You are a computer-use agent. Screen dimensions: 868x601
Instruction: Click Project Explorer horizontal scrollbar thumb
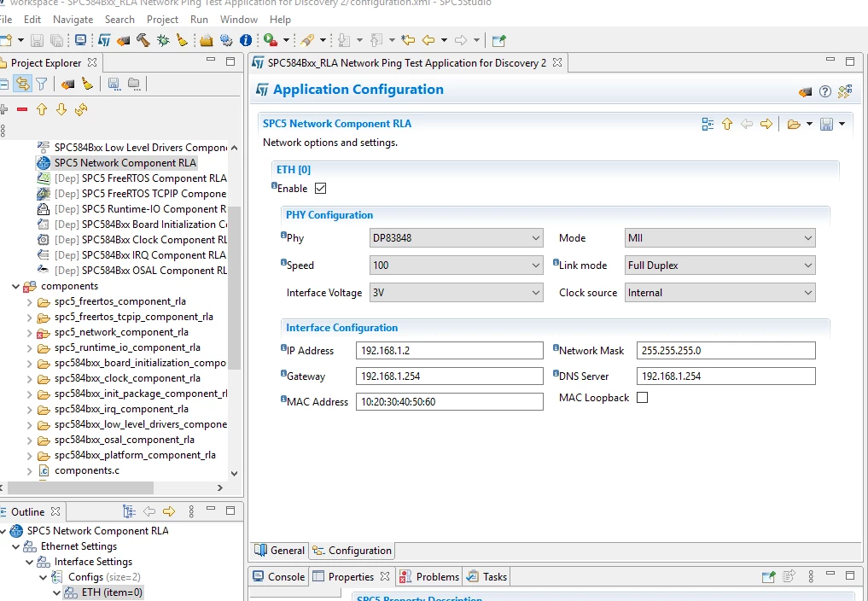pos(80,487)
